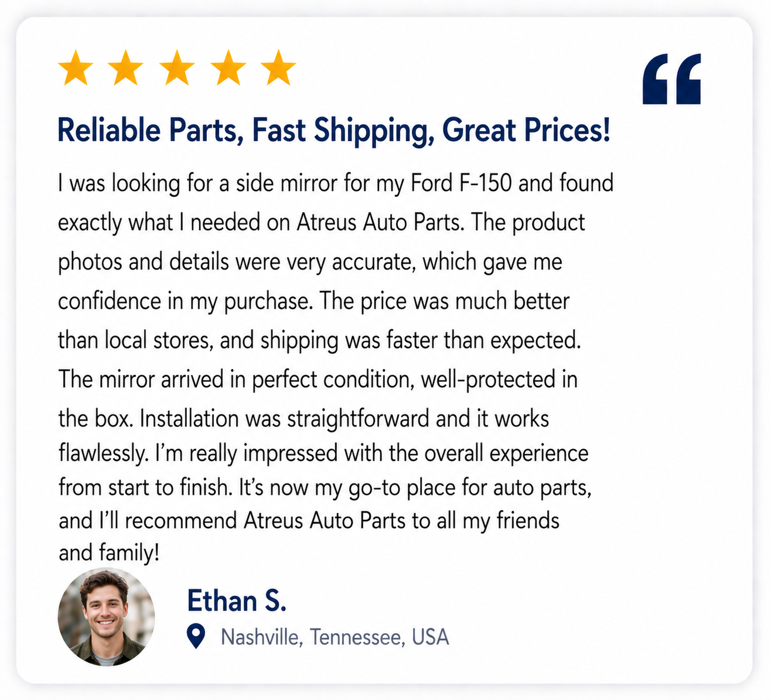Click the large navy quotation mark icon
The image size is (771, 700).
tap(671, 79)
